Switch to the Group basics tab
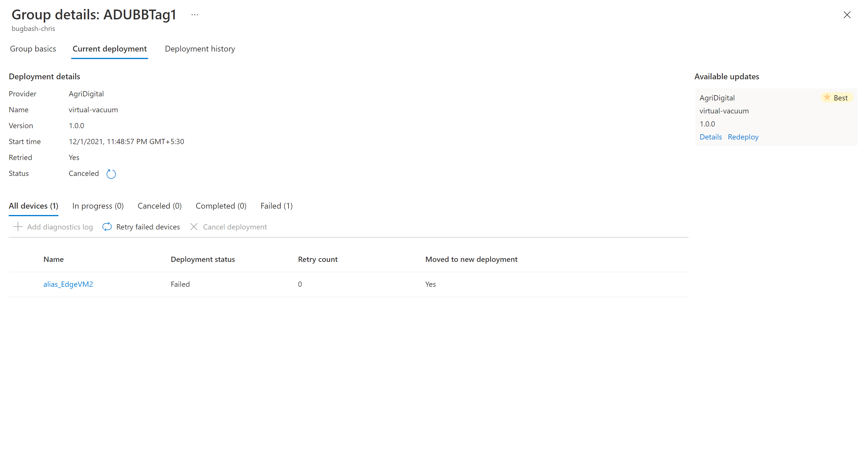The width and height of the screenshot is (868, 452). pyautogui.click(x=33, y=49)
